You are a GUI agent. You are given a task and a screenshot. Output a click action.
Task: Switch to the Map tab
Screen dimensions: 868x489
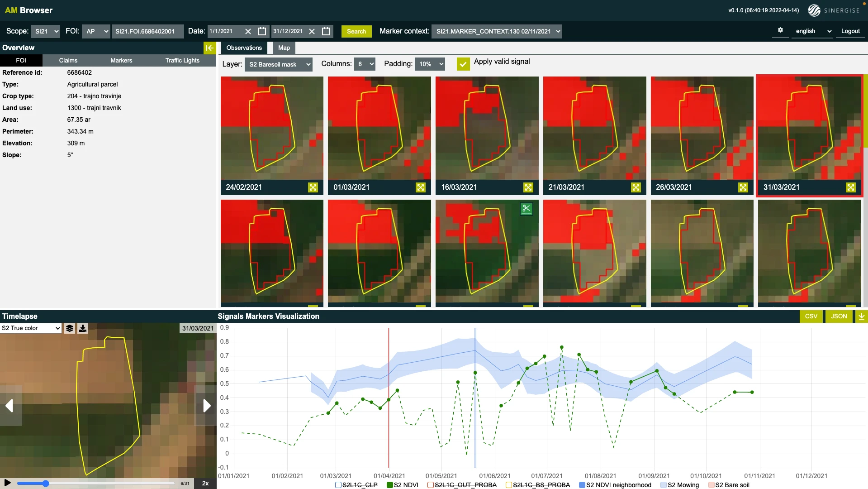pos(284,48)
